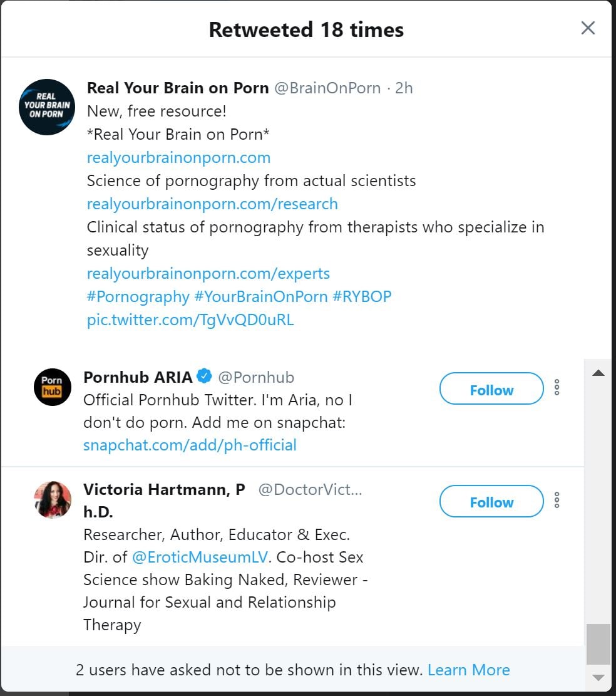Follow Victoria Hartmann

click(x=491, y=501)
